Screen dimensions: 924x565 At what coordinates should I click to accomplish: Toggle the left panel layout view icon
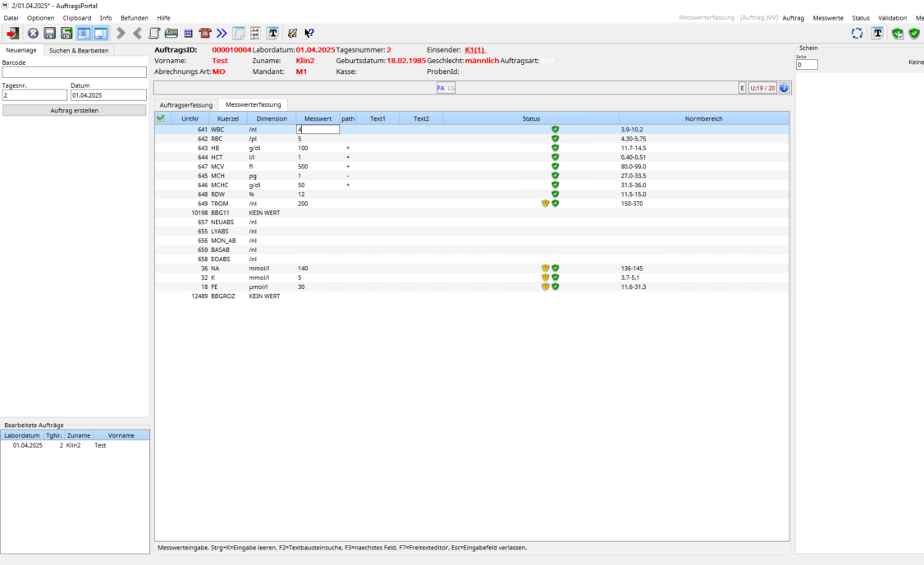(x=83, y=33)
